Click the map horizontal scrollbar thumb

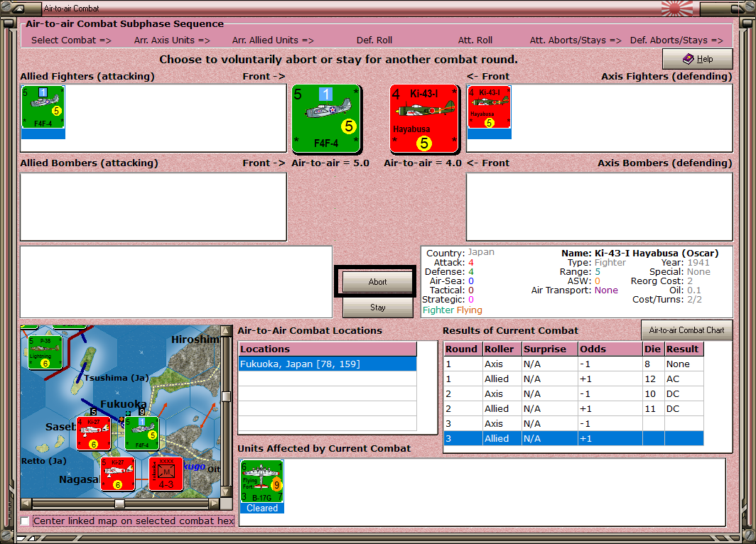119,504
